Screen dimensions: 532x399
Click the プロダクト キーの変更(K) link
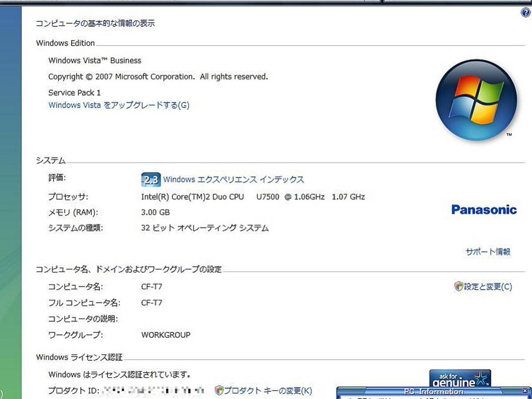click(x=263, y=391)
